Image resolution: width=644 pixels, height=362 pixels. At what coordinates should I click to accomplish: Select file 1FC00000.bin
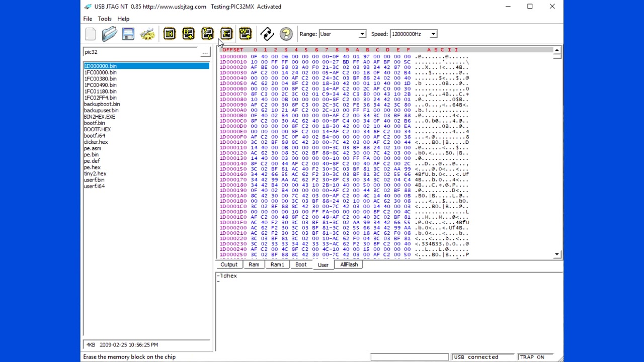click(100, 72)
